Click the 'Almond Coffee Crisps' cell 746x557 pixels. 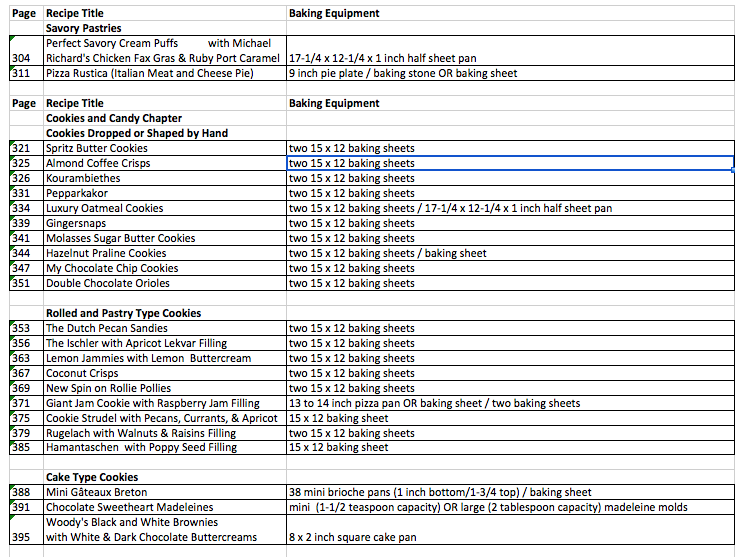click(165, 163)
